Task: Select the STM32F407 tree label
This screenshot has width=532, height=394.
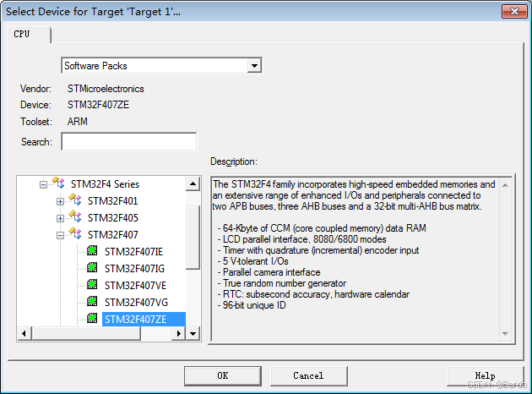Action: [x=113, y=235]
